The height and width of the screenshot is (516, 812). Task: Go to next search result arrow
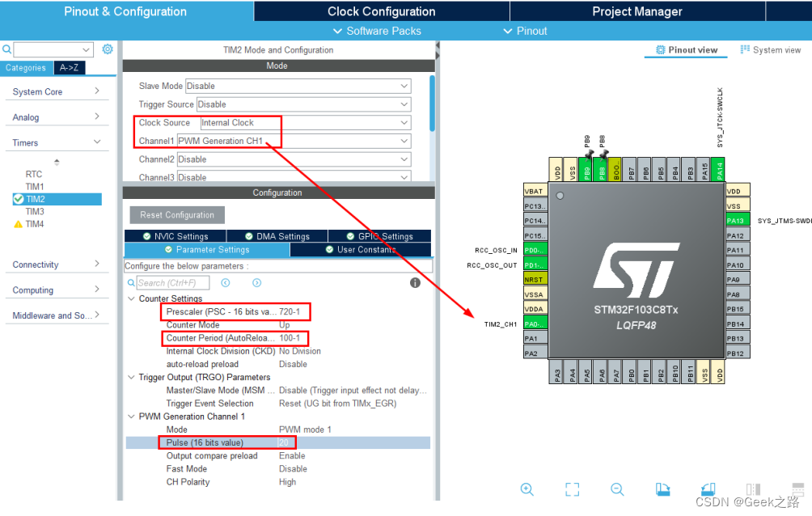[257, 283]
